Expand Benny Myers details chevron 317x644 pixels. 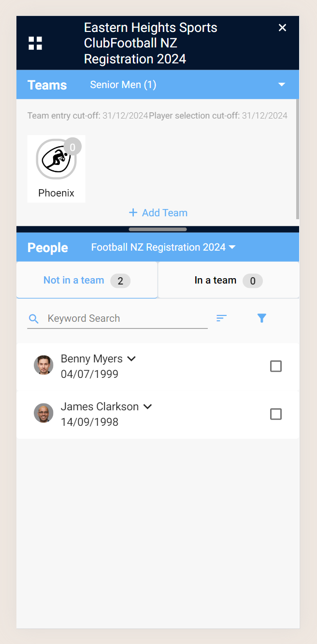coord(131,359)
